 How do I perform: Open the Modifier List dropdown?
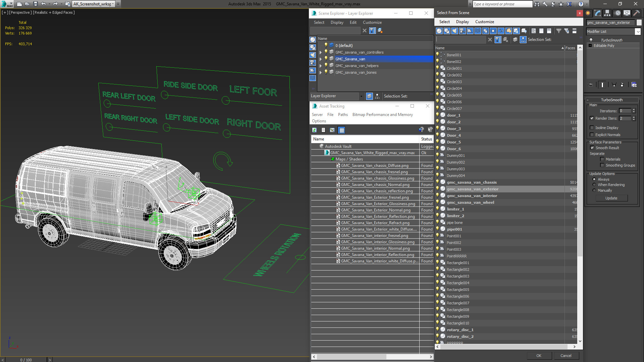637,32
